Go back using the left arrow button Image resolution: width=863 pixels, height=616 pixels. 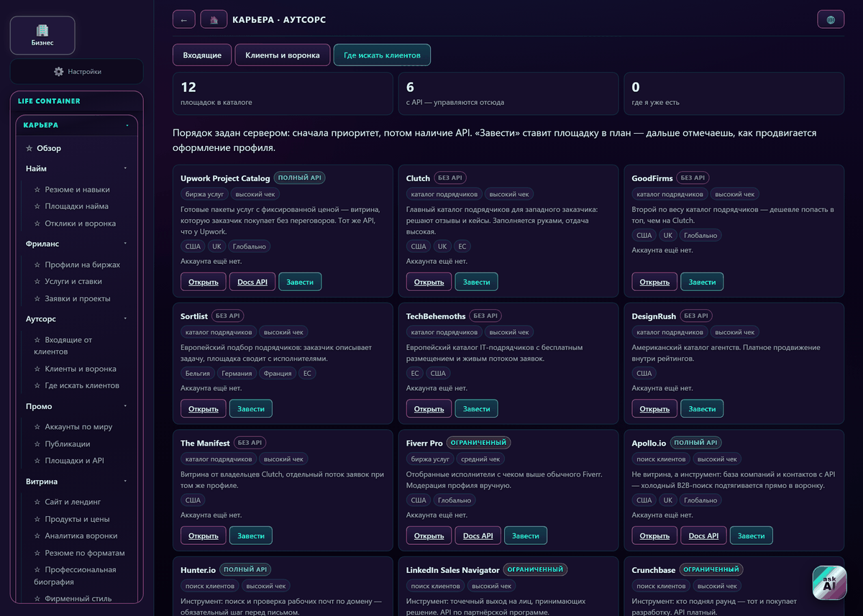184,19
